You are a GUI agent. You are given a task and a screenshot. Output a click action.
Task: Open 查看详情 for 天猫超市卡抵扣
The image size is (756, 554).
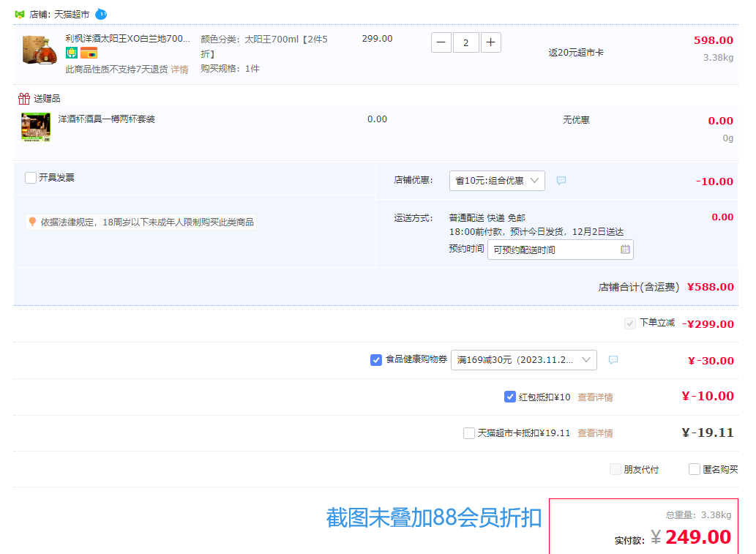point(596,433)
